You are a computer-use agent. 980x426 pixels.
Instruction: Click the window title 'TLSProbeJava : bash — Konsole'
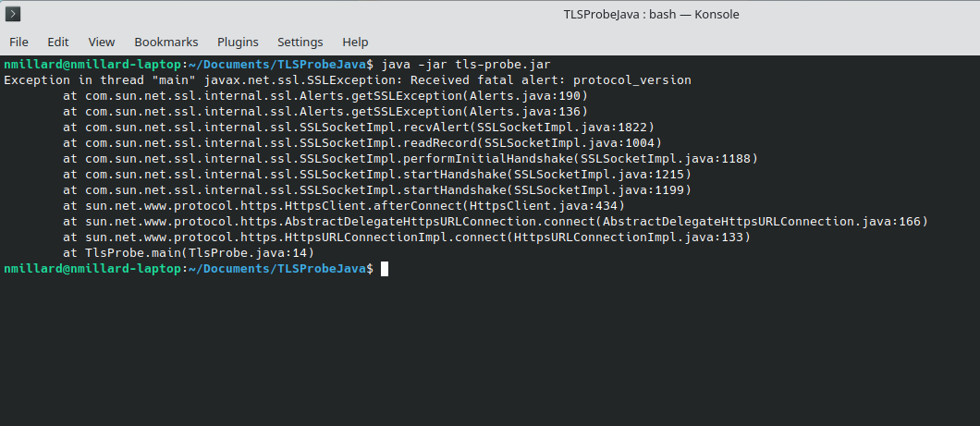(651, 14)
